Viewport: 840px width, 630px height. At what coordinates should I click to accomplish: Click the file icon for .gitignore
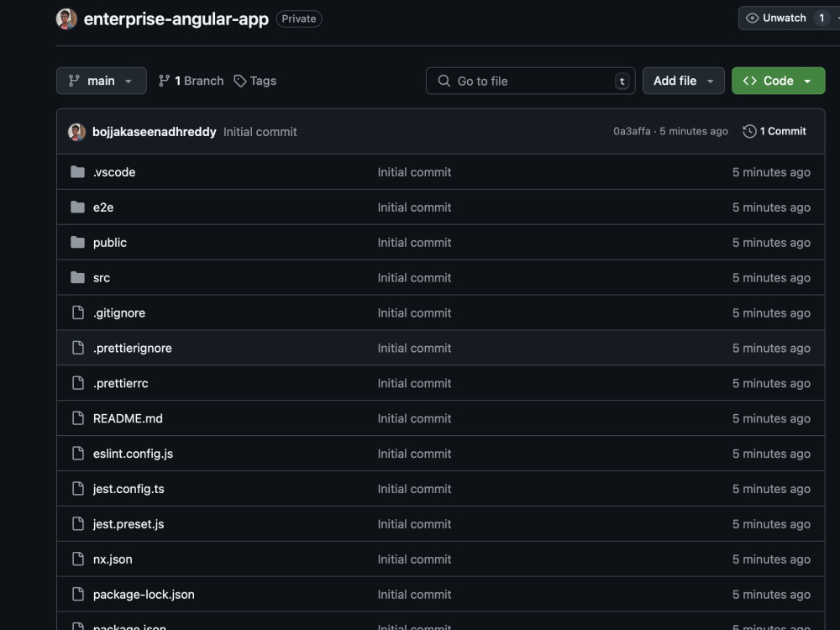click(78, 312)
